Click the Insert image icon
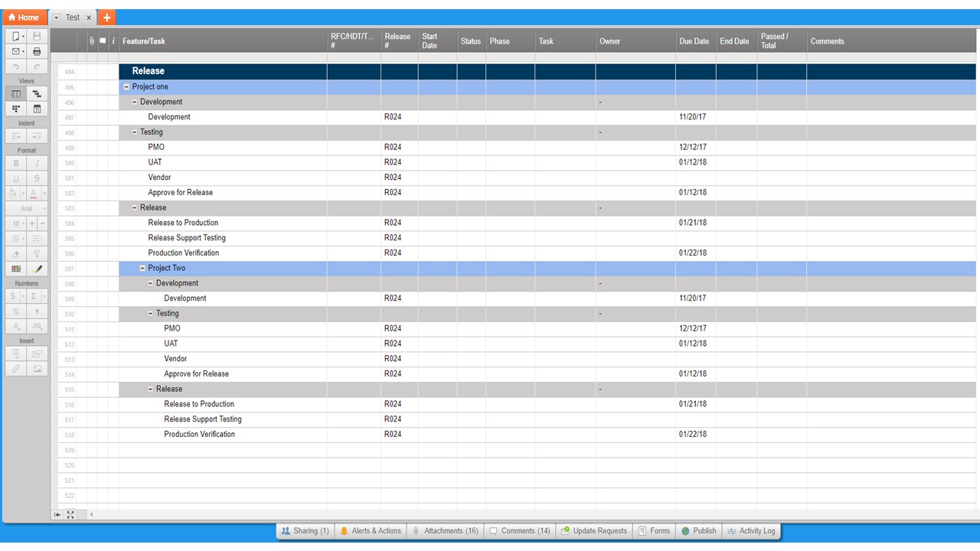 tap(37, 369)
